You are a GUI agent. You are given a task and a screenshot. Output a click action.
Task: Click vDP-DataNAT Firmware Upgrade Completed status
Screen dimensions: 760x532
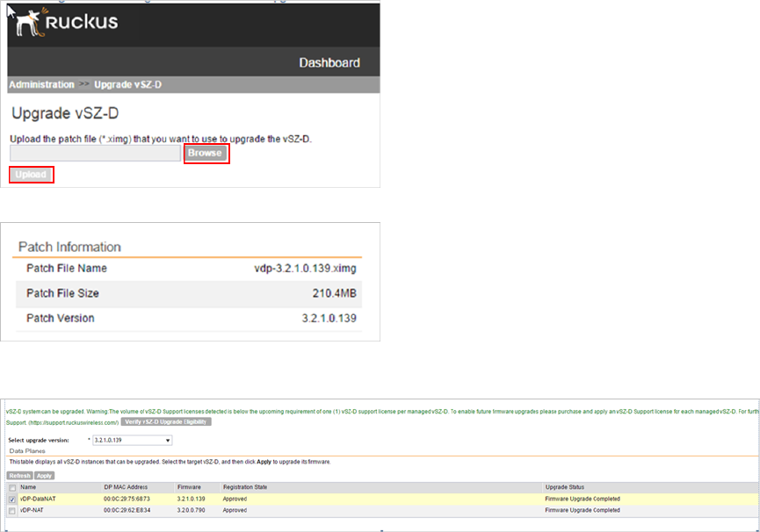tap(583, 499)
